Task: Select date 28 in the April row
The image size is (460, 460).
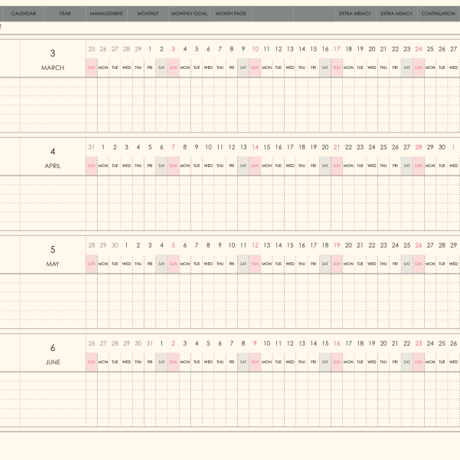Action: pos(419,147)
